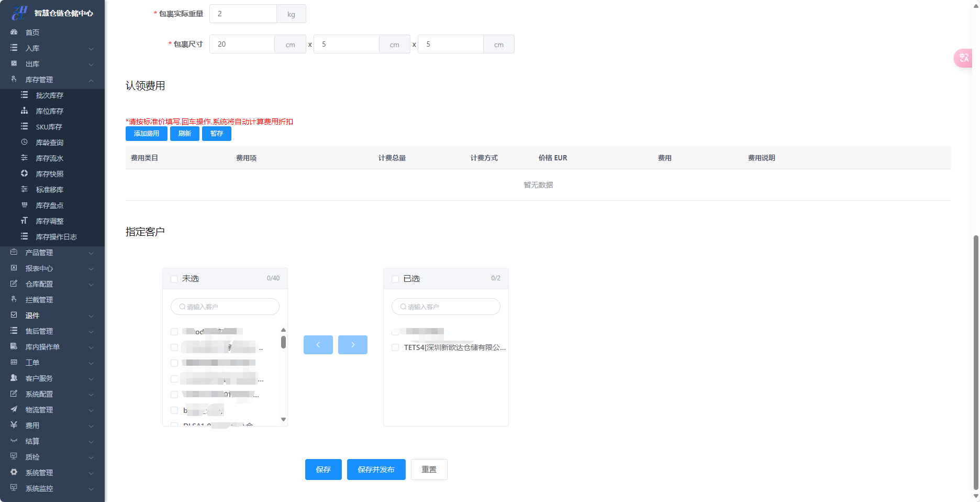Click the 系统管理 gear icon
This screenshot has width=980, height=502.
[14, 472]
